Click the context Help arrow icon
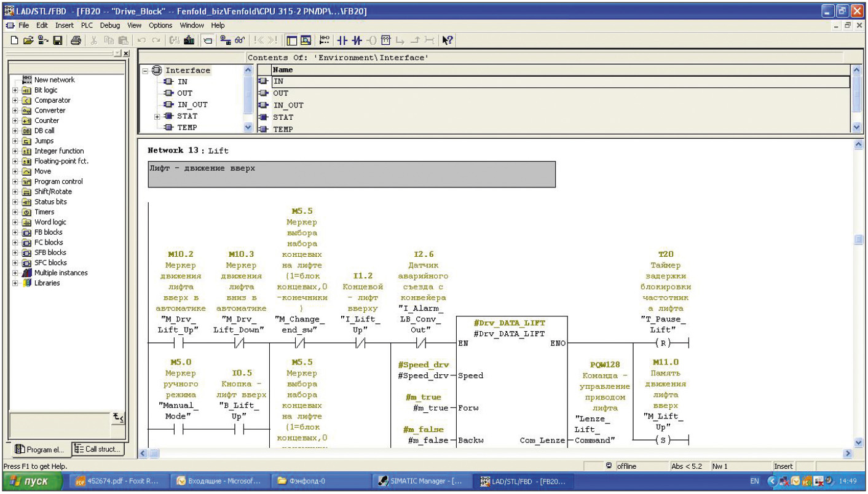 [x=448, y=41]
